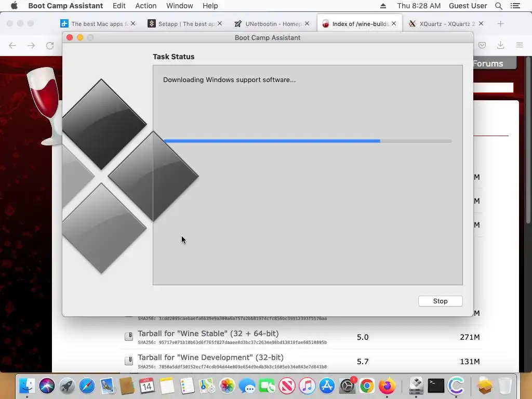Click Tarball for "Wine Stable" (32 + 64-bit) link
This screenshot has height=399, width=532.
point(208,334)
